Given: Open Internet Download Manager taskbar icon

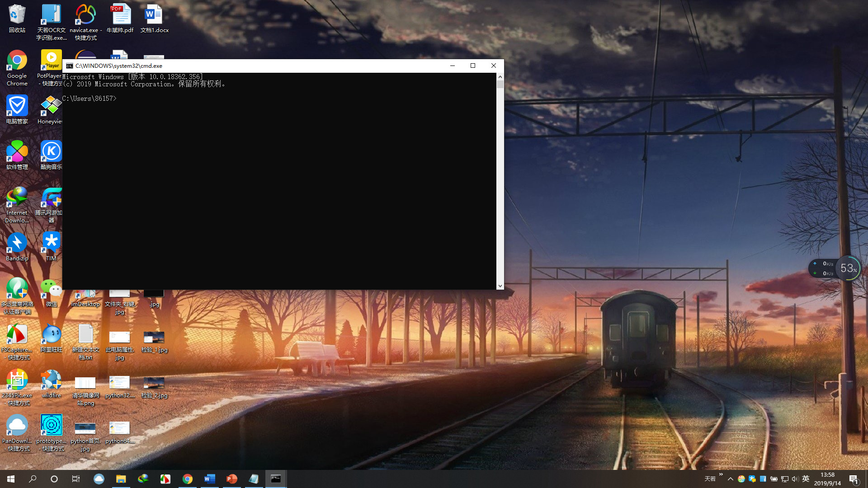Looking at the screenshot, I should coord(143,479).
